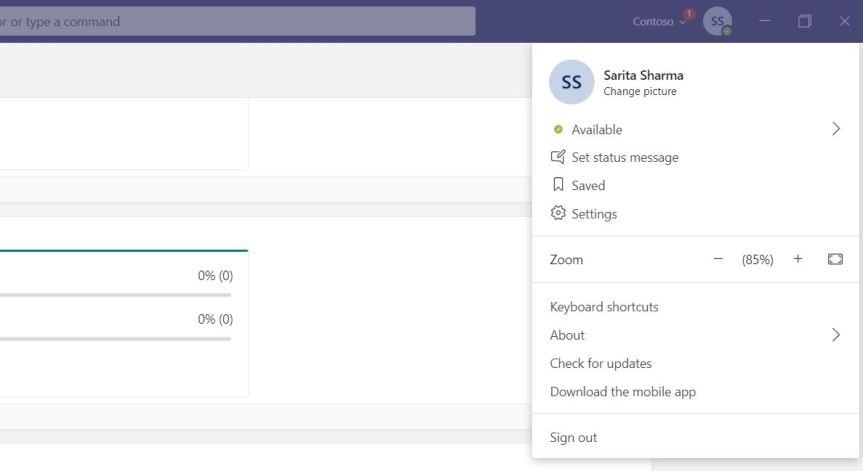Choose Download the mobile app
The height and width of the screenshot is (471, 863).
[x=622, y=391]
